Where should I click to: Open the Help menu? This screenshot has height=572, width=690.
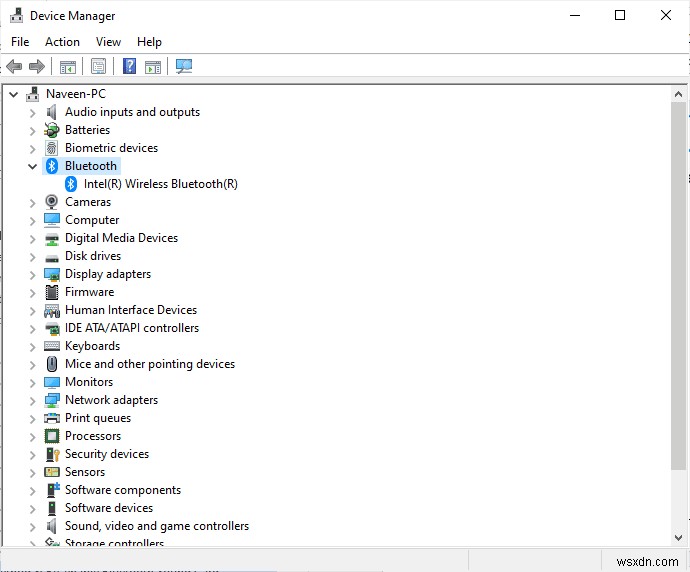[x=149, y=42]
